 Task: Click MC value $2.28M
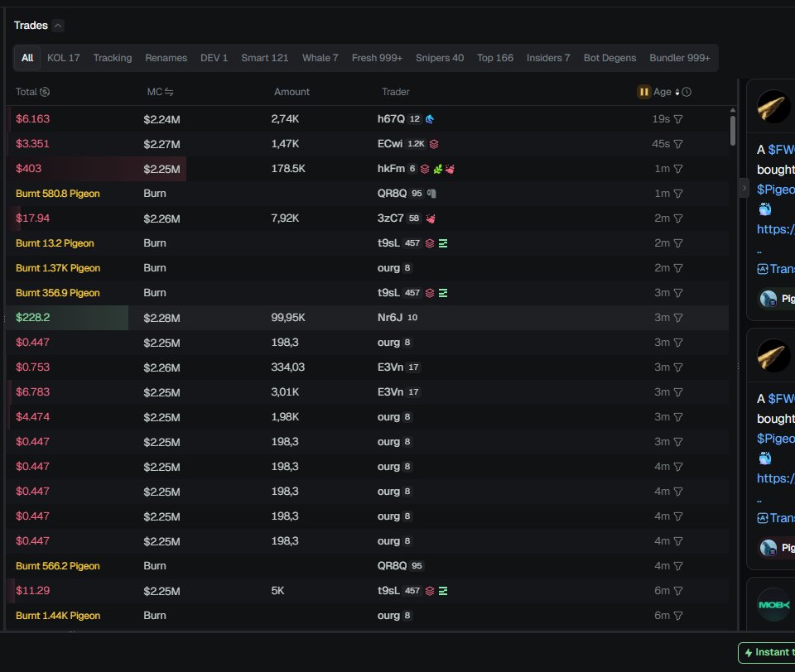(x=161, y=319)
